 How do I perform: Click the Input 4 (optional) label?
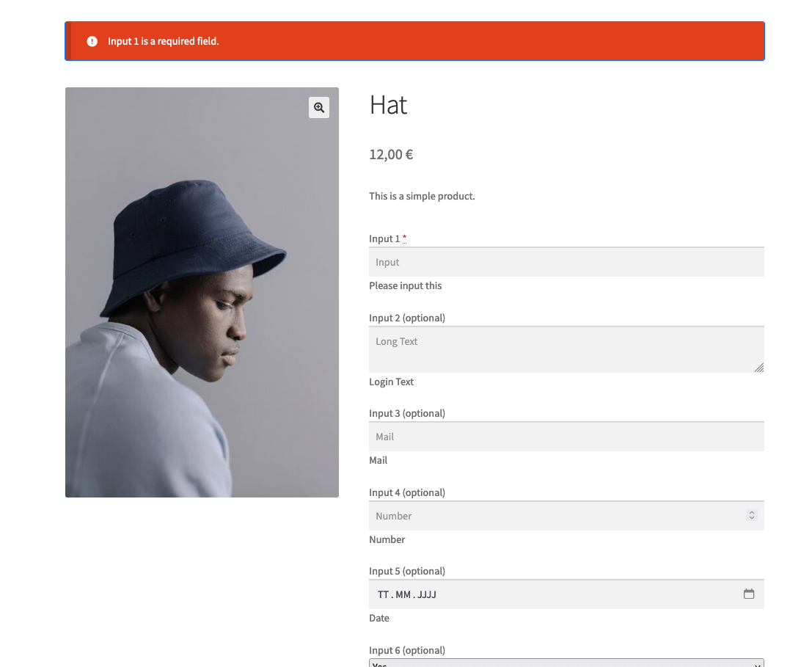tap(407, 492)
